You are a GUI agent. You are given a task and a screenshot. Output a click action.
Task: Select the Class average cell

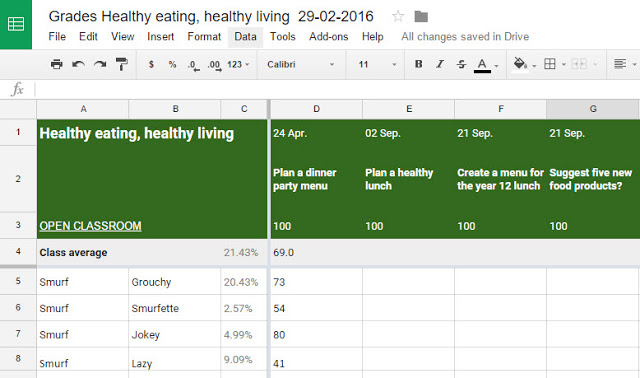pos(83,253)
